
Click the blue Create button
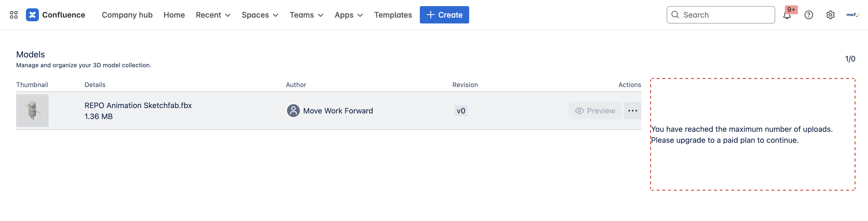(444, 15)
